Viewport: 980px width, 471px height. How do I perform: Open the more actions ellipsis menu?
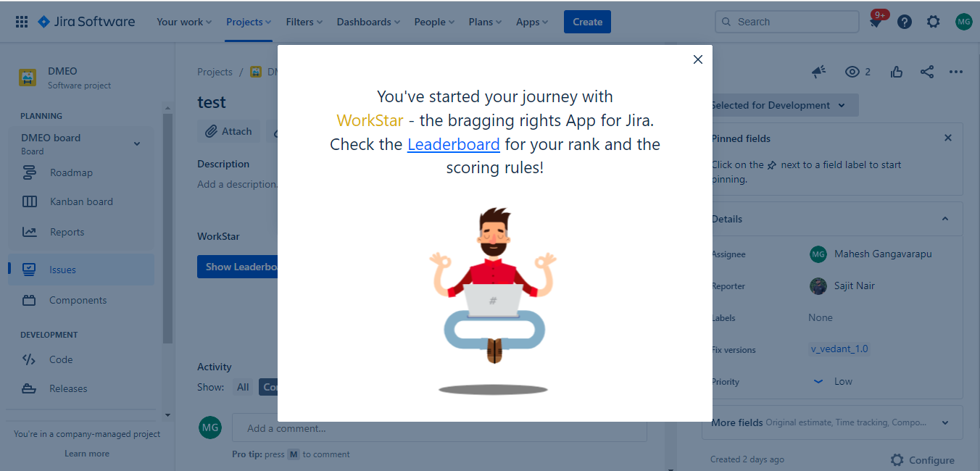coord(956,72)
